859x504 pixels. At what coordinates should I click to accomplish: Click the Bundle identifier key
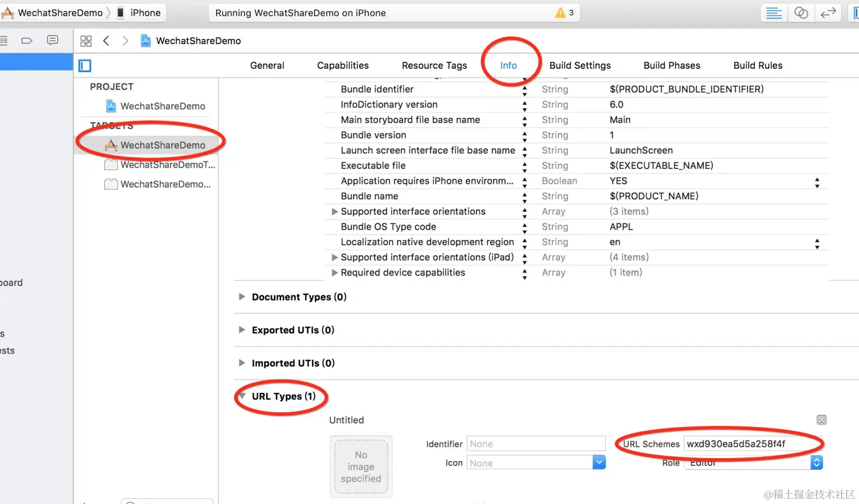(x=377, y=89)
